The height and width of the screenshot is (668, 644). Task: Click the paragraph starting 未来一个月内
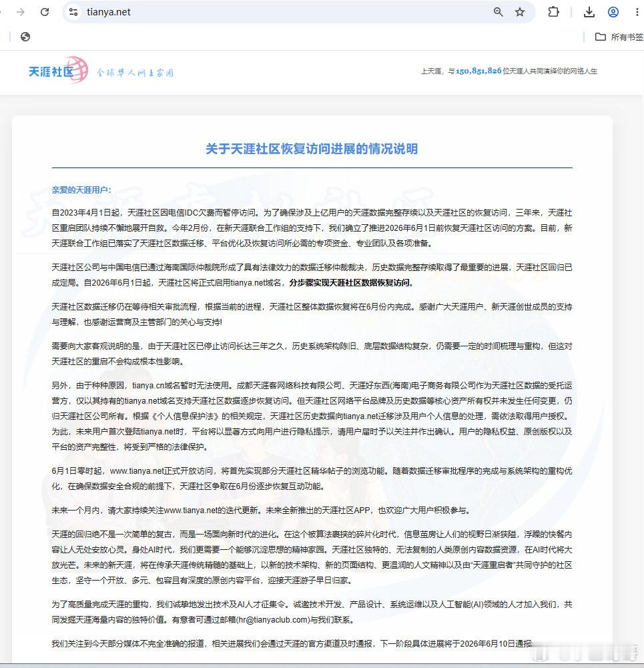tap(261, 510)
